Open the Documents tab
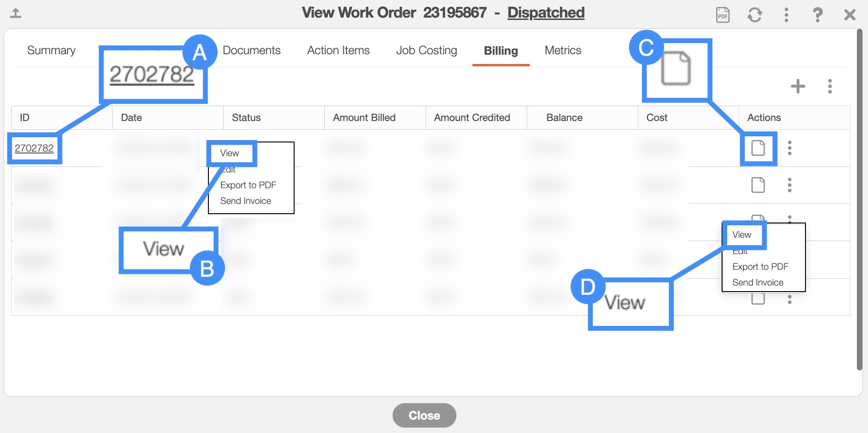This screenshot has height=433, width=868. click(252, 51)
